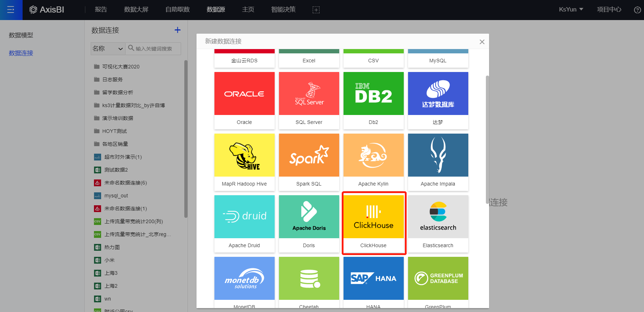Open the 报告 top menu
This screenshot has height=312, width=644.
[x=101, y=10]
